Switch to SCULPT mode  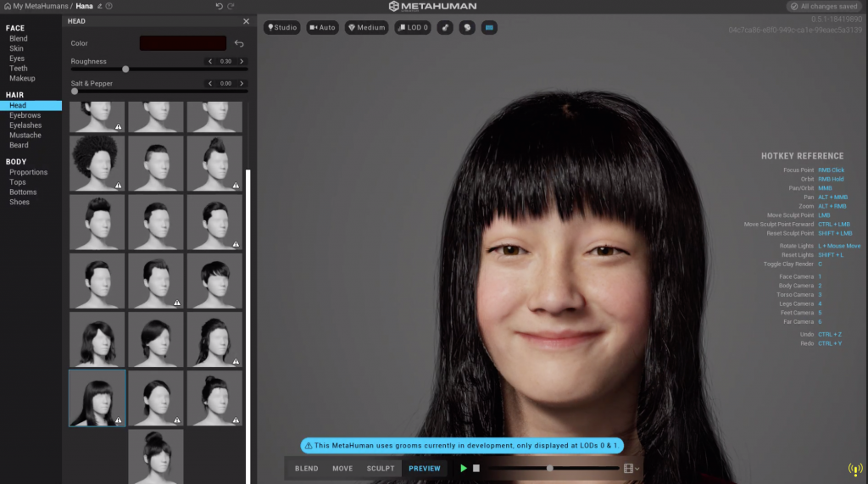pyautogui.click(x=381, y=469)
